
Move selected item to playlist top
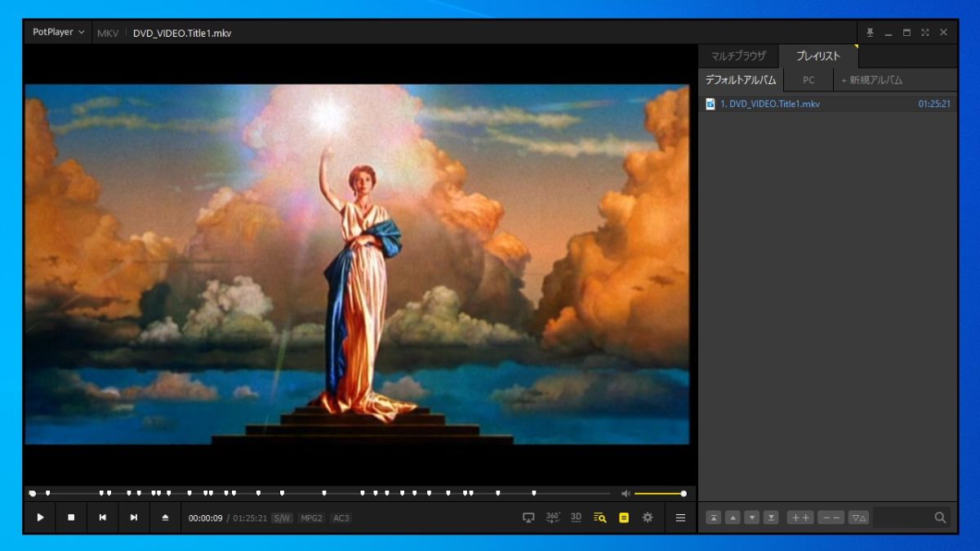coord(714,518)
